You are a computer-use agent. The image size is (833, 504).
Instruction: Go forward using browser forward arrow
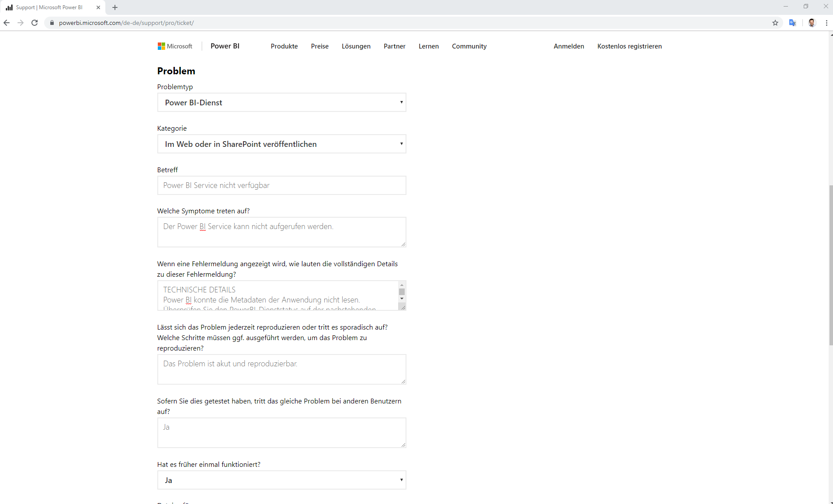(21, 23)
